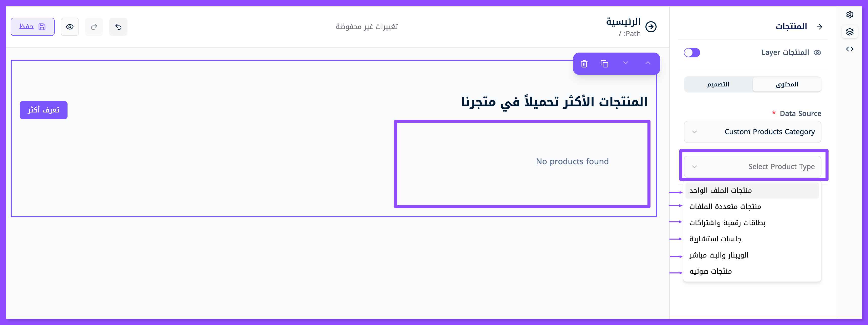Switch to the التصميم tab
Image resolution: width=868 pixels, height=325 pixels.
(718, 84)
